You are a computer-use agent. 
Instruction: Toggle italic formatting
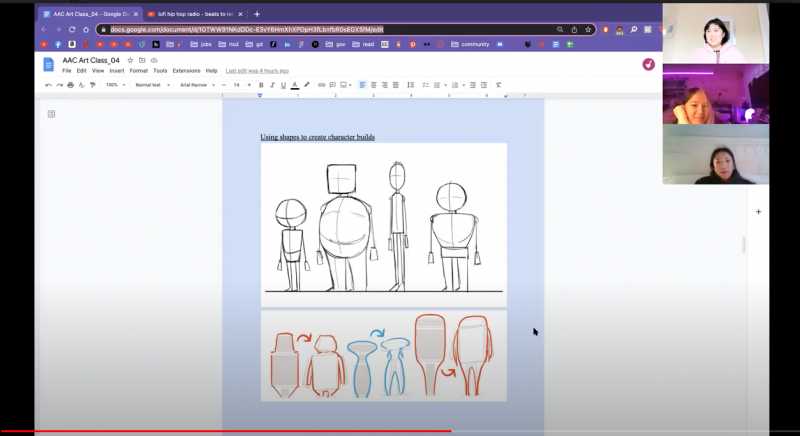click(x=272, y=85)
